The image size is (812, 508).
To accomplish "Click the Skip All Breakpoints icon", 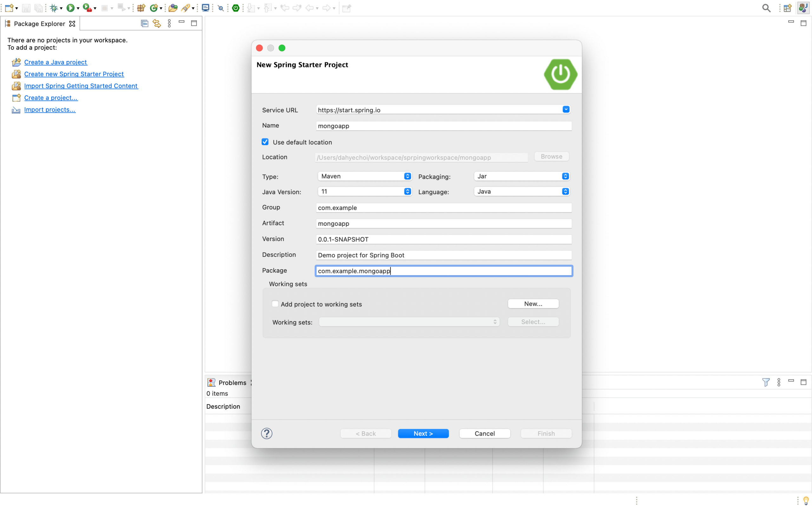I will point(221,8).
